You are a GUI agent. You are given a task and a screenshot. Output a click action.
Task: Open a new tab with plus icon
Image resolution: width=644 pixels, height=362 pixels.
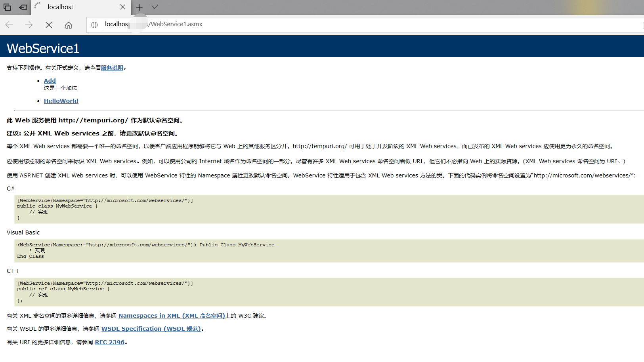tap(139, 7)
